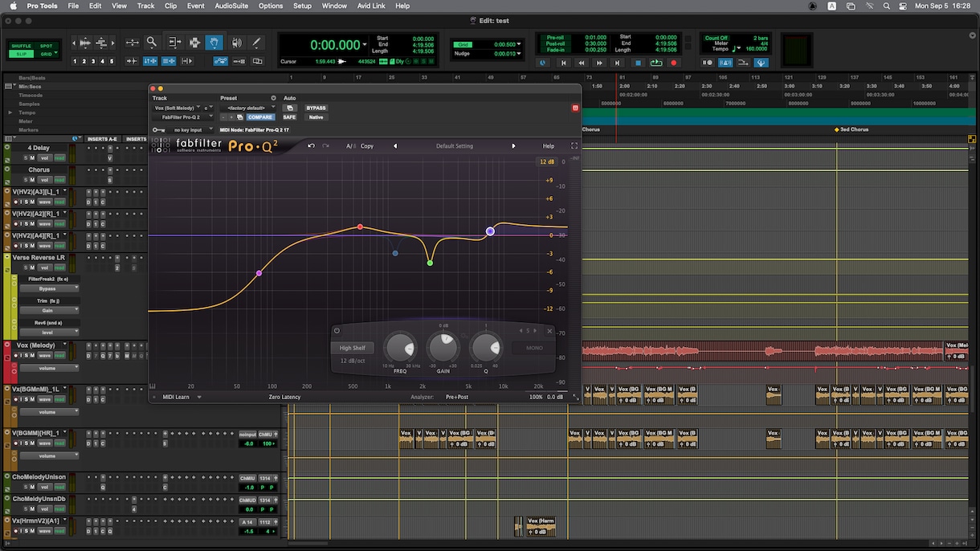The image size is (980, 551).
Task: Open the Vox (Soft Melody) track selector
Action: click(177, 108)
